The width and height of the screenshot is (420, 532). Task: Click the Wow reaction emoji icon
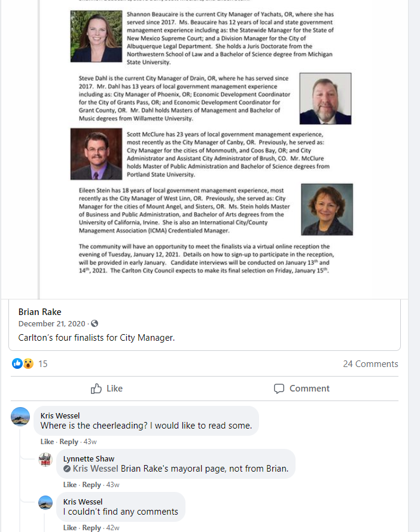(x=28, y=363)
